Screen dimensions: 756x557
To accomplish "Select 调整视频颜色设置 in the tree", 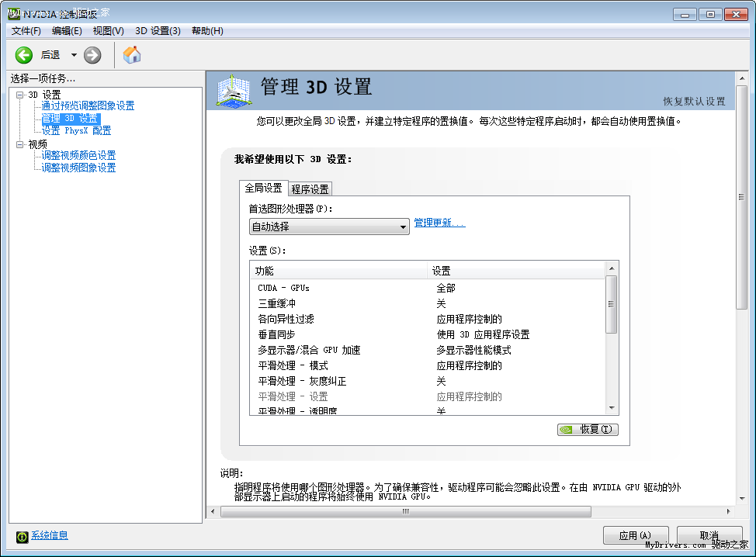I will coord(78,155).
